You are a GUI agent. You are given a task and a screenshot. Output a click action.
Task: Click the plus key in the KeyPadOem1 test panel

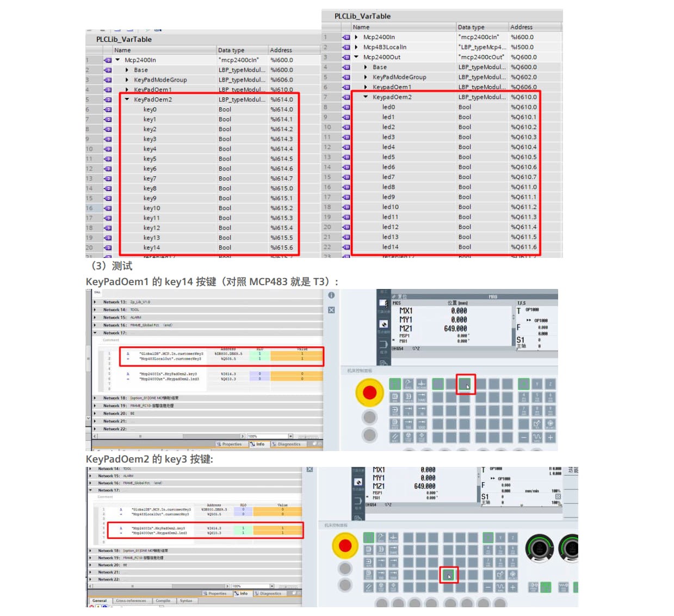[x=550, y=437]
